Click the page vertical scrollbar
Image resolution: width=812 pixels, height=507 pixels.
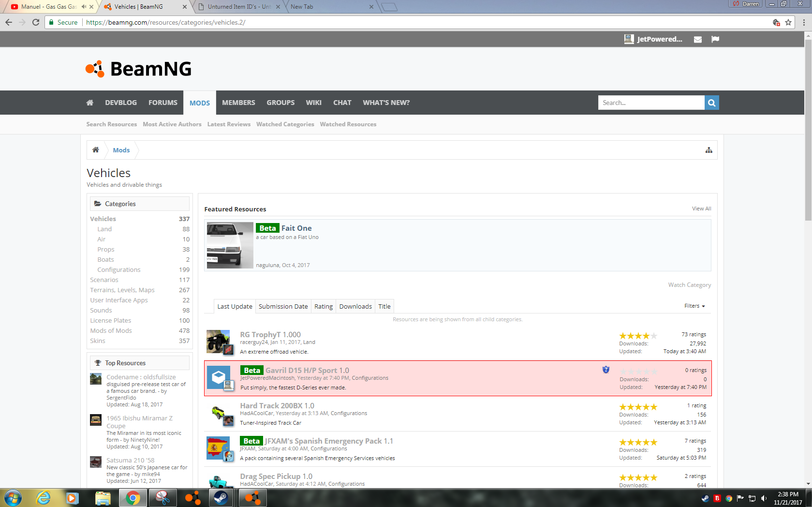click(808, 131)
